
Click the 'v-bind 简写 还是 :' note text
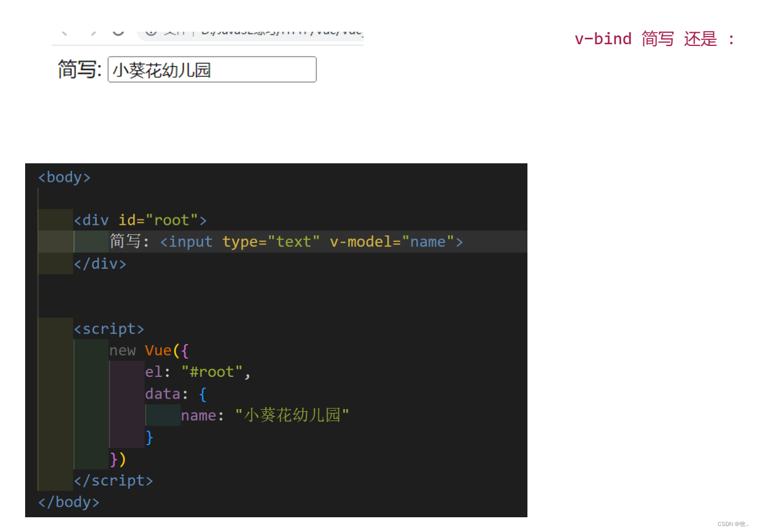654,39
